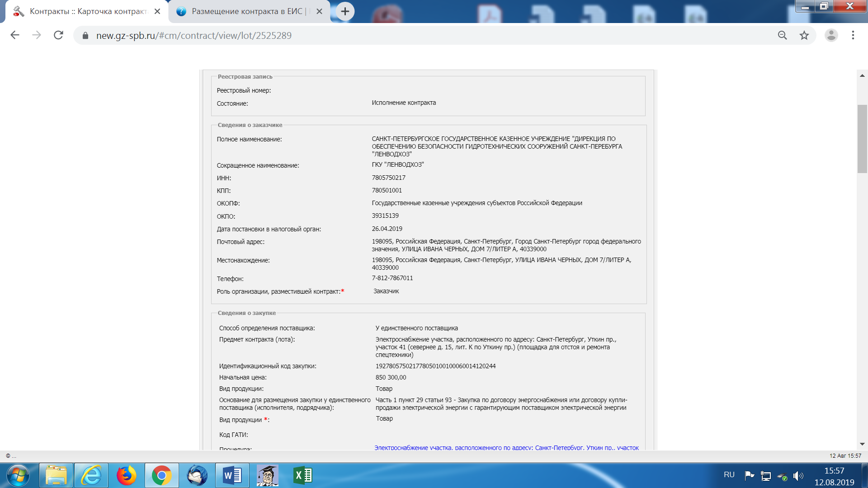Launch Internet Explorer from taskbar
Image resolution: width=868 pixels, height=488 pixels.
tap(91, 475)
